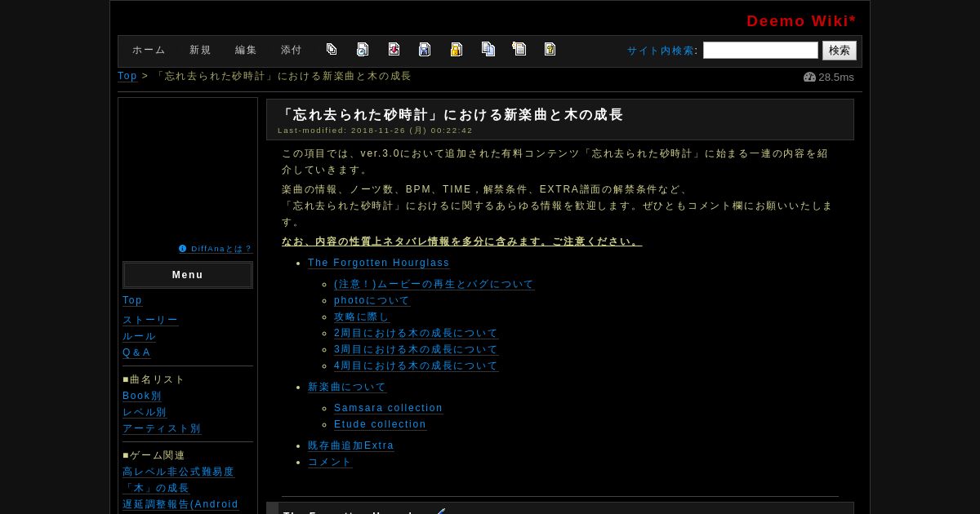Choose 編集 in the toolbar

coord(246,50)
